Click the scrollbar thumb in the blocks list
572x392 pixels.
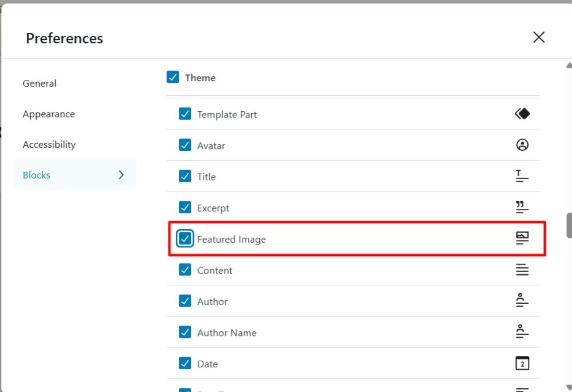coord(569,225)
